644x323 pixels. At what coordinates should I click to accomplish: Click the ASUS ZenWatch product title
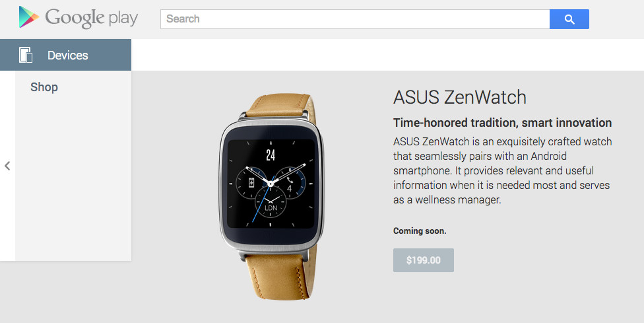(460, 97)
